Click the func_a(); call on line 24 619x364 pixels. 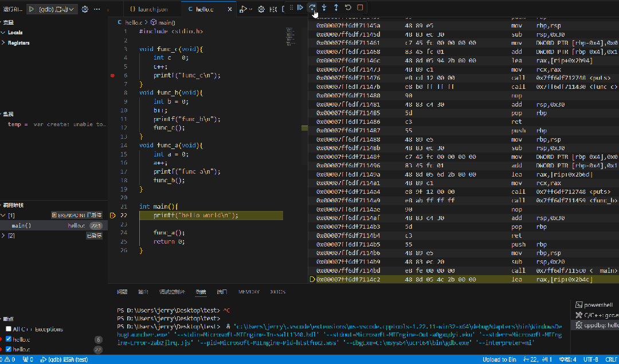(169, 233)
